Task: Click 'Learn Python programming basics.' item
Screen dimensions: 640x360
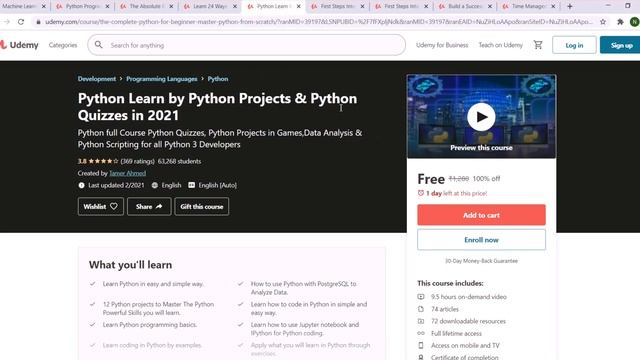Action: point(150,325)
